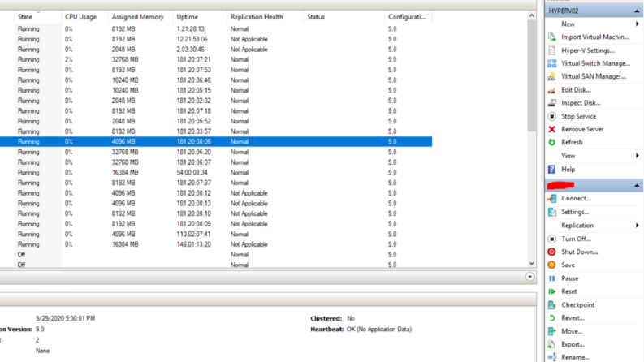Select VM row with uptime 94.00:08:34
The image size is (644, 362).
click(x=216, y=173)
